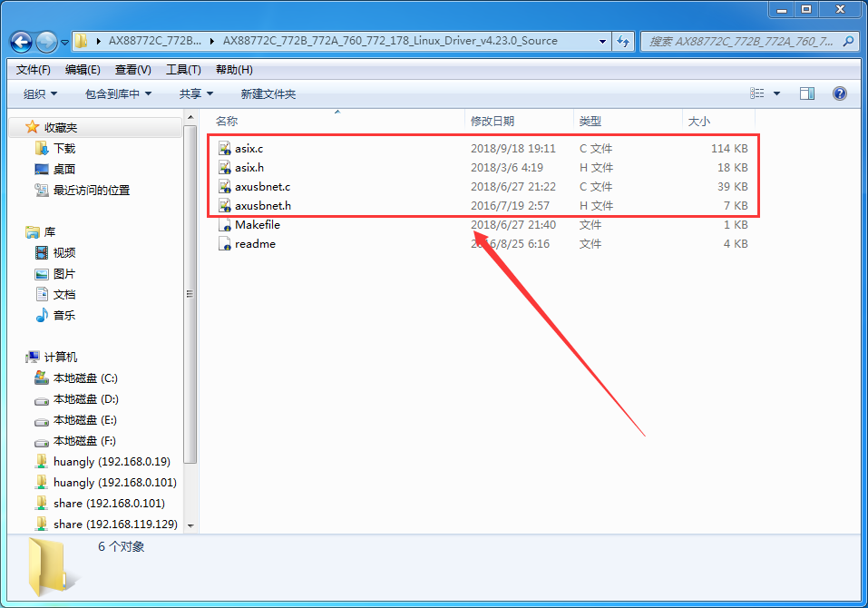Expand the view options dropdown arrow
Screen dimensions: 868x608
point(777,93)
